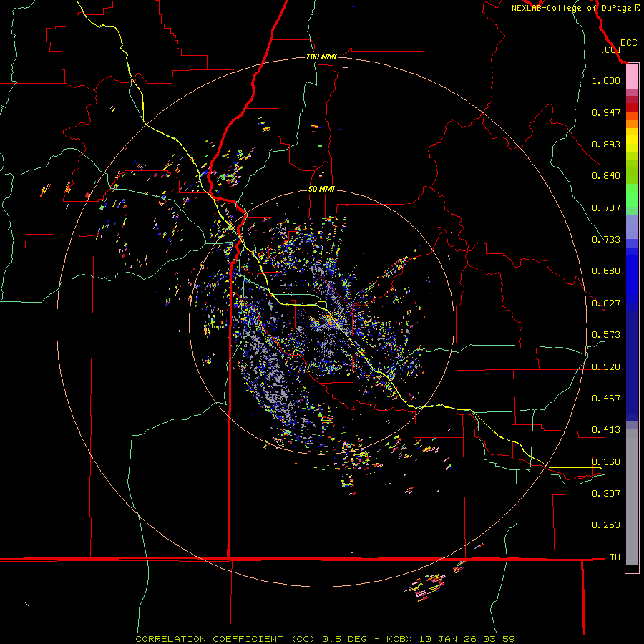Select the 0.947 legend value

606,112
